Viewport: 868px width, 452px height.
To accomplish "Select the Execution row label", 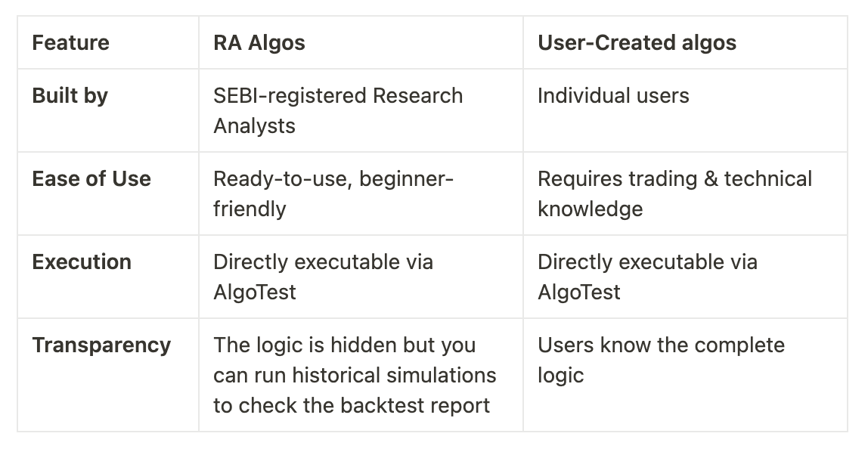I will click(82, 262).
